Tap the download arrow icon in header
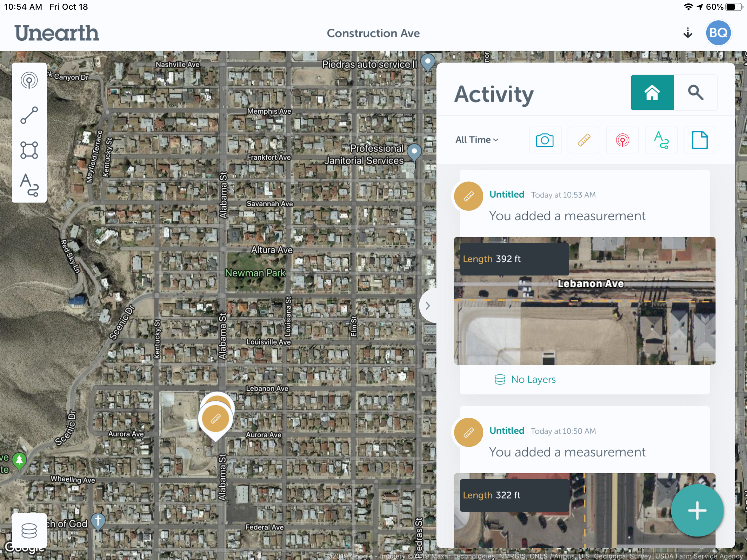The image size is (747, 560). (x=688, y=33)
